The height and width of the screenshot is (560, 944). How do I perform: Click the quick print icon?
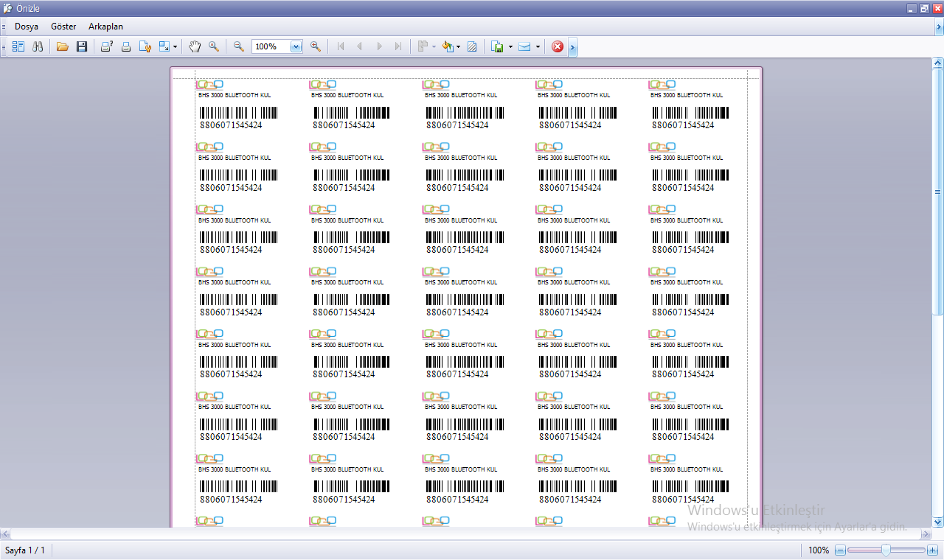tap(126, 46)
